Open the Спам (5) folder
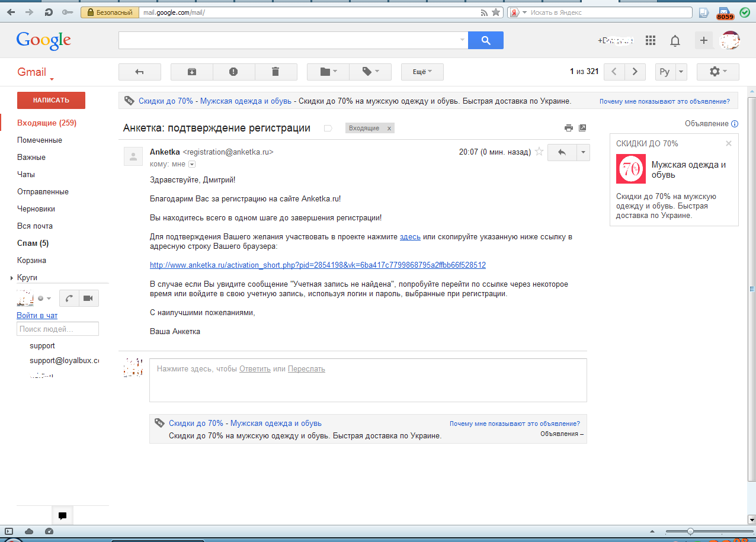Screen dimensions: 756x542 pos(33,243)
